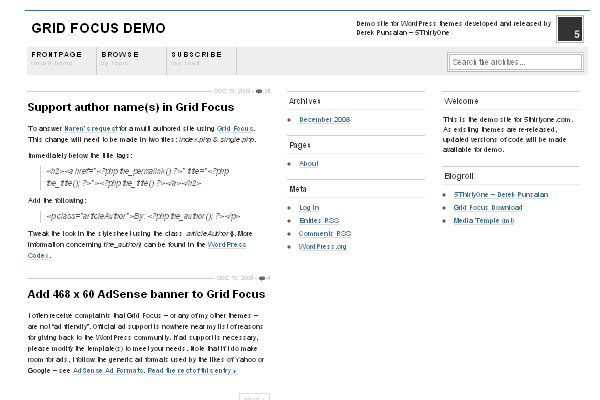Image resolution: width=600 pixels, height=400 pixels.
Task: Open the Media Temple (mt) blogroll link
Action: (x=483, y=220)
